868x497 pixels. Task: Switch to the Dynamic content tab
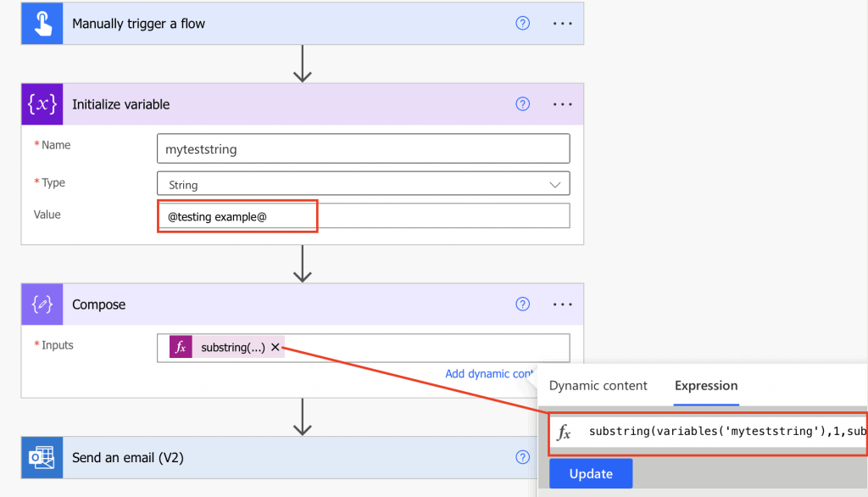[x=598, y=386]
